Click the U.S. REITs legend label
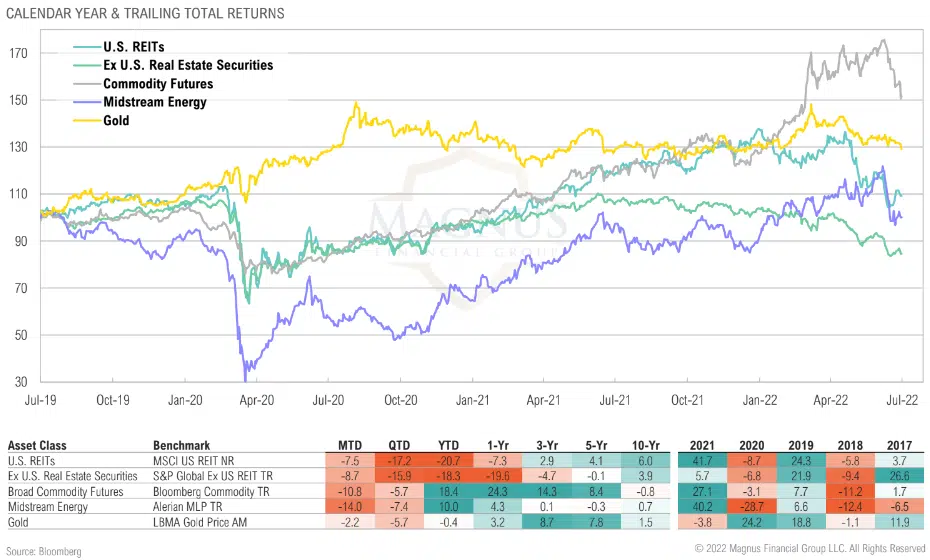This screenshot has width=930, height=560. pyautogui.click(x=136, y=47)
